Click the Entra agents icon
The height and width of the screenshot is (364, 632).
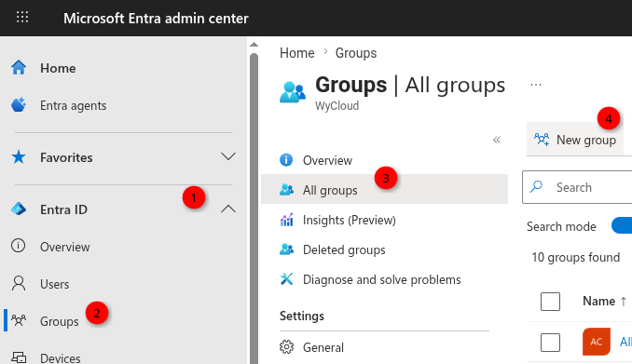[19, 105]
